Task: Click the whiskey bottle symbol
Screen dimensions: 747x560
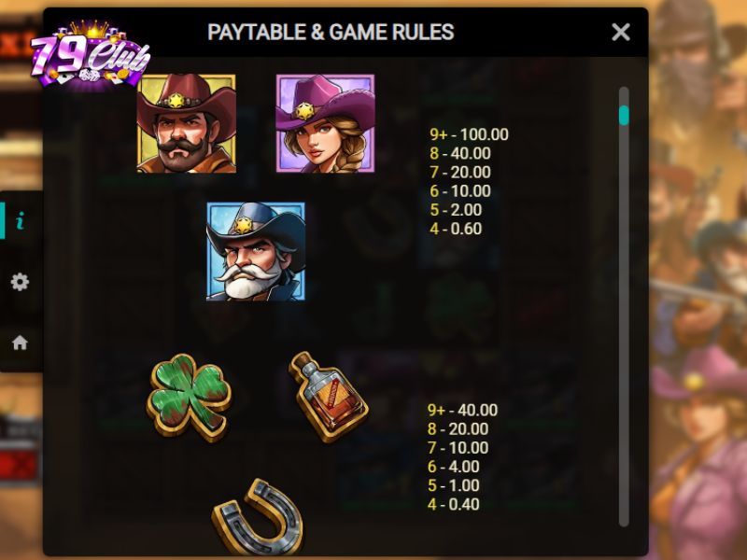Action: coord(329,397)
